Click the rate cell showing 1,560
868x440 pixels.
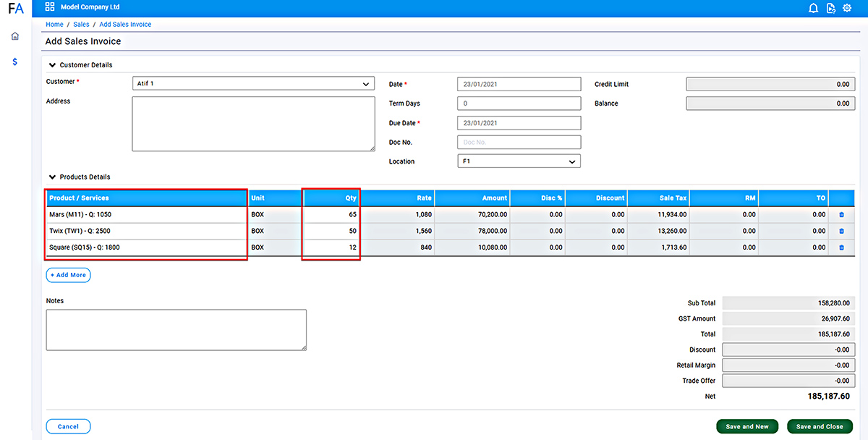(398, 231)
